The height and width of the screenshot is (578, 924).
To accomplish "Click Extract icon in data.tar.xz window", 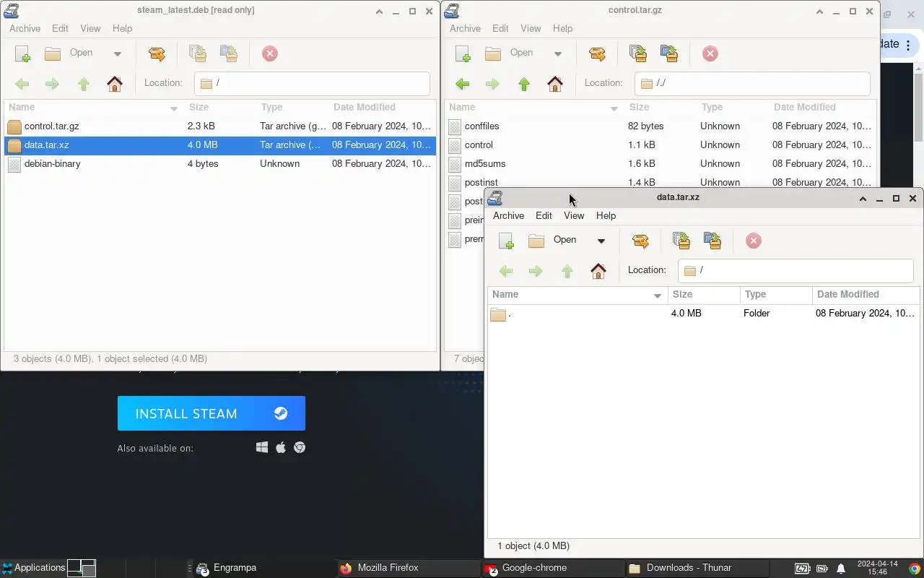I will [x=640, y=241].
